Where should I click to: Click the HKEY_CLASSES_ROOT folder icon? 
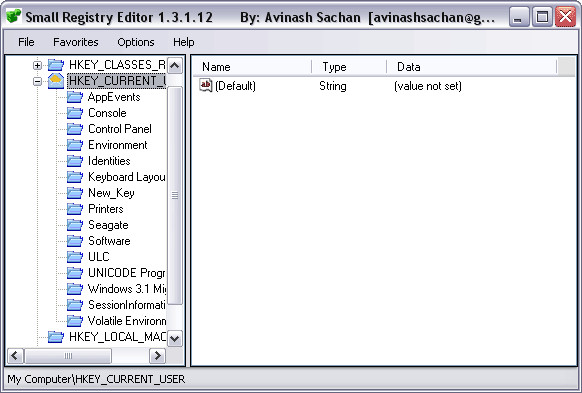[56, 65]
